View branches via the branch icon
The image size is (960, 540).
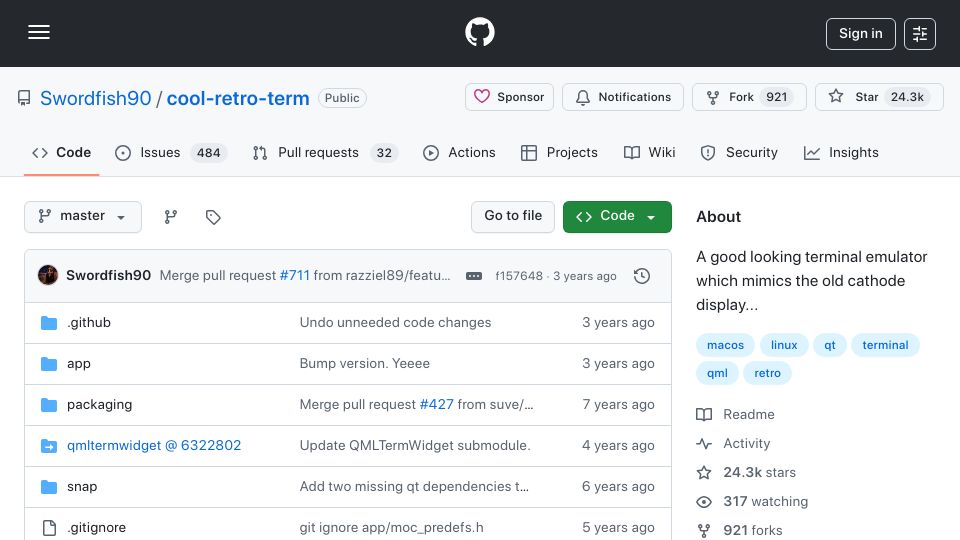pos(171,217)
